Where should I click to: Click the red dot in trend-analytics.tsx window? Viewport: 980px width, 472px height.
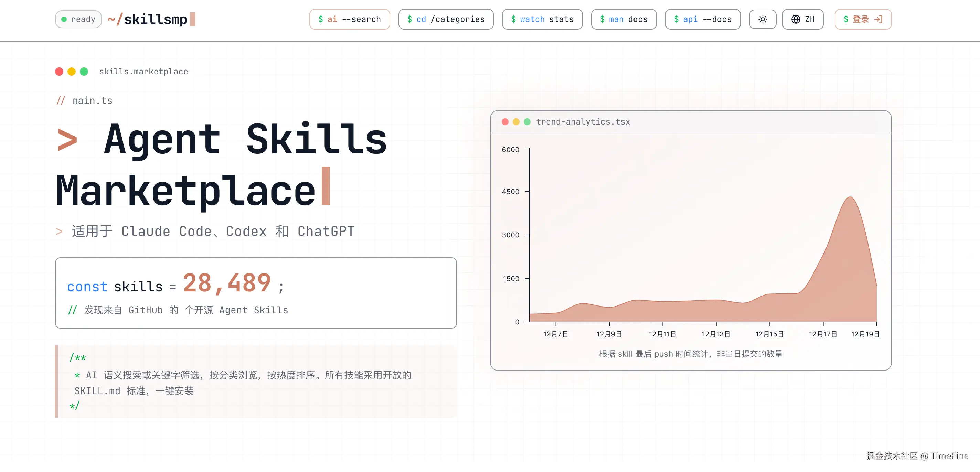(x=505, y=122)
